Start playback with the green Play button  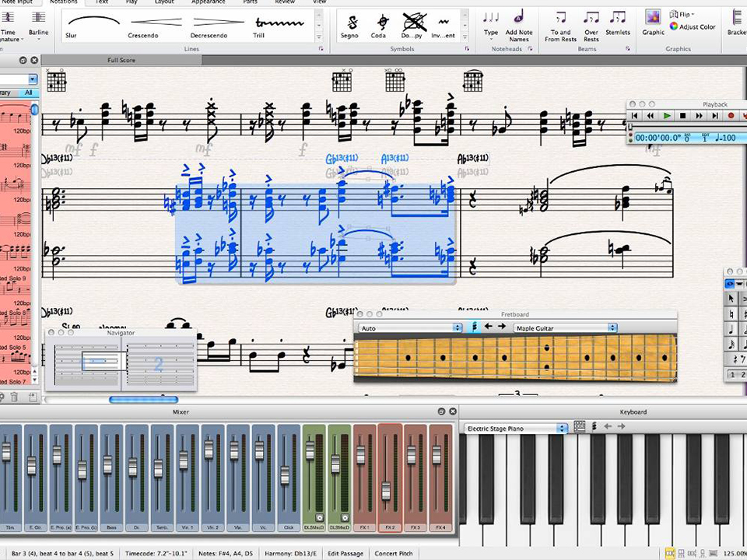click(x=667, y=115)
